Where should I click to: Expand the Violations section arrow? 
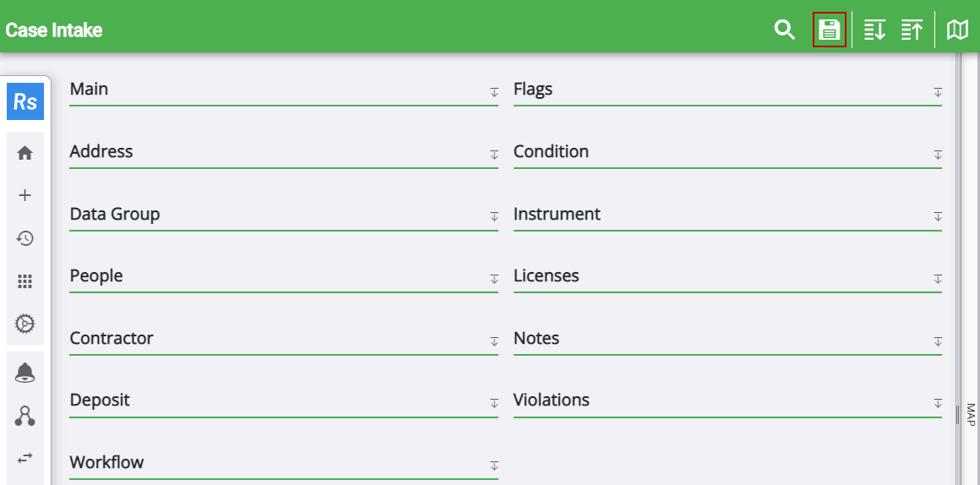938,403
